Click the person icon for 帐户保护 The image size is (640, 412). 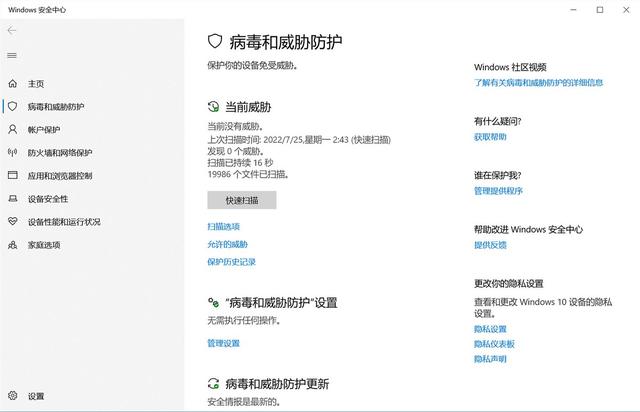click(13, 129)
